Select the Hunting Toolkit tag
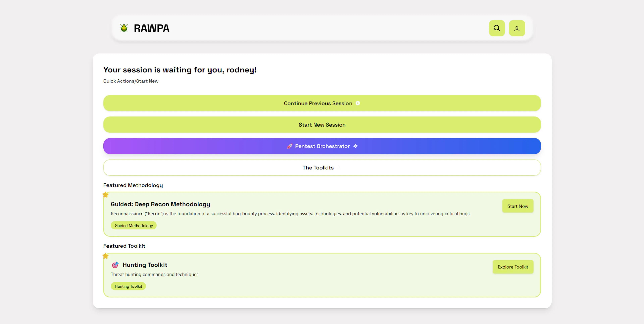Screen dimensions: 644x324 click(x=128, y=286)
